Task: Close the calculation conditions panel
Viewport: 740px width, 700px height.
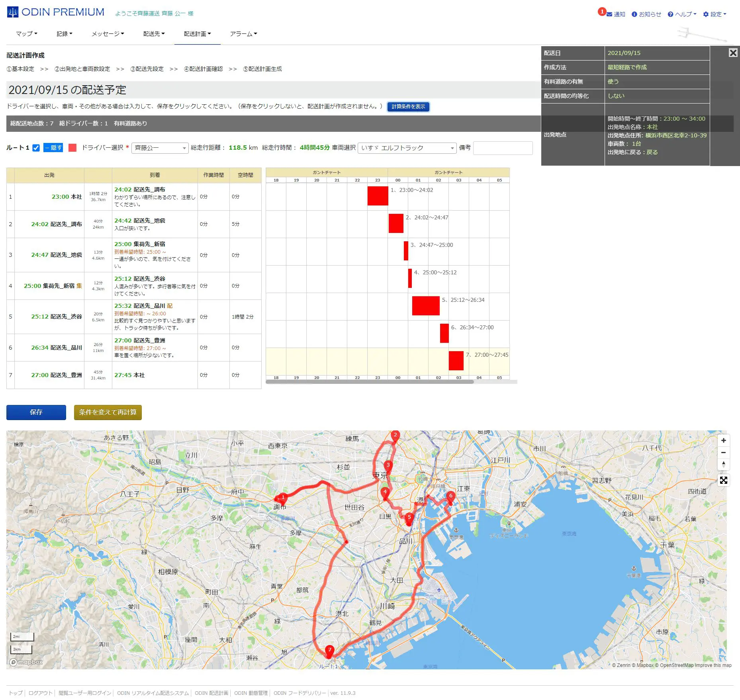Action: pyautogui.click(x=733, y=53)
